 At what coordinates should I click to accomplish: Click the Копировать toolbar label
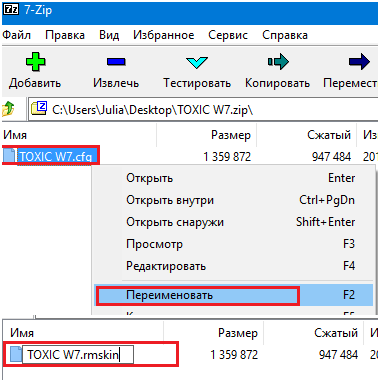(277, 83)
